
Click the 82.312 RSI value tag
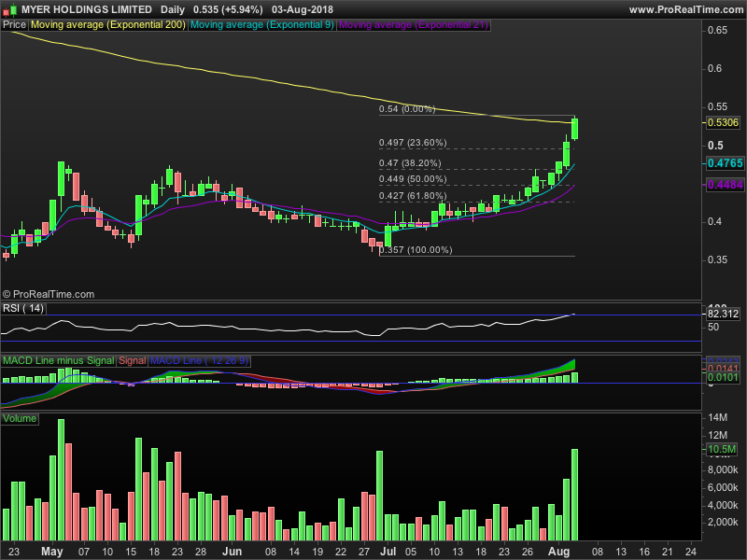pyautogui.click(x=723, y=314)
